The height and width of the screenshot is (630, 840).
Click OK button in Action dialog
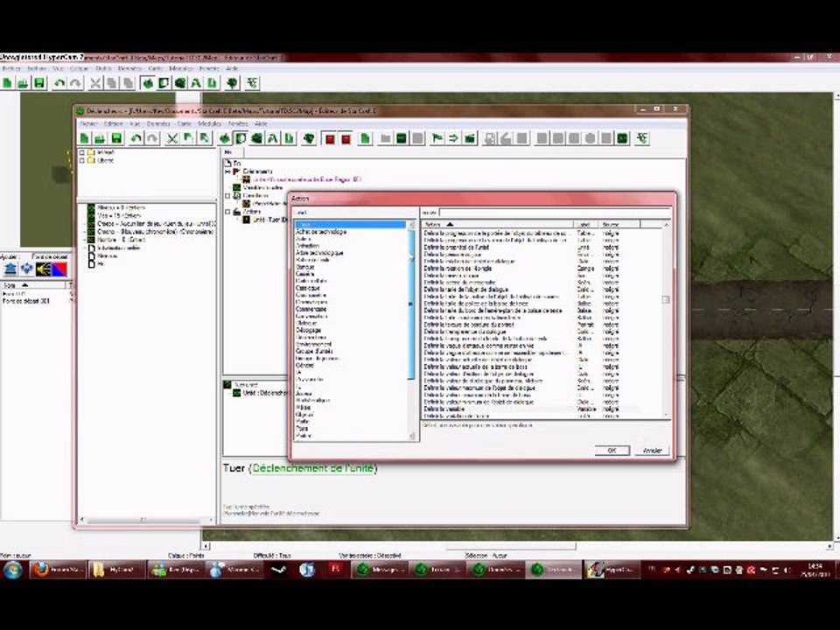[x=612, y=451]
